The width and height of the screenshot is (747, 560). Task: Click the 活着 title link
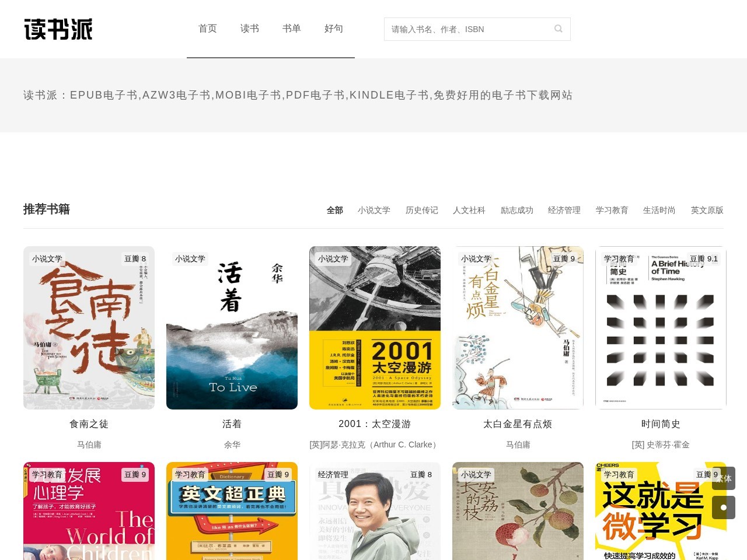pos(232,424)
